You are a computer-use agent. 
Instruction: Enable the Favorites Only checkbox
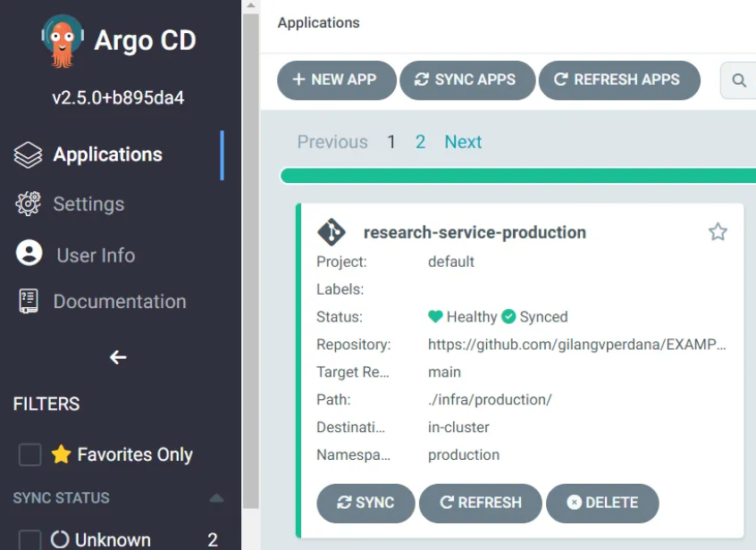[29, 454]
